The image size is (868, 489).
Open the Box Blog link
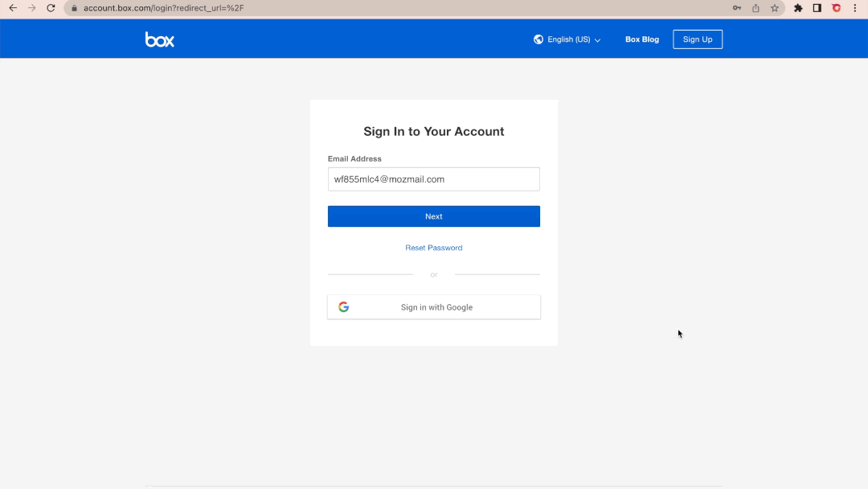[x=642, y=39]
